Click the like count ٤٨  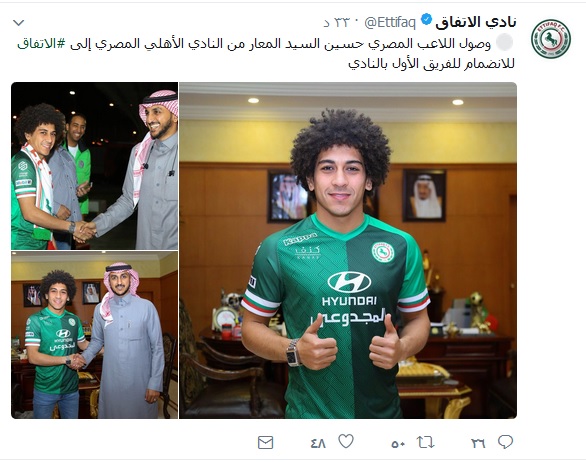tap(318, 444)
